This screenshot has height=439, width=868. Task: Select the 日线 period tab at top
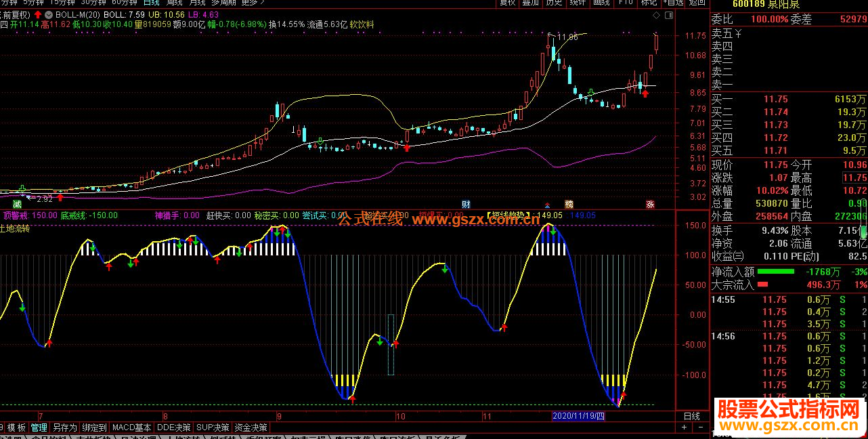point(152,3)
